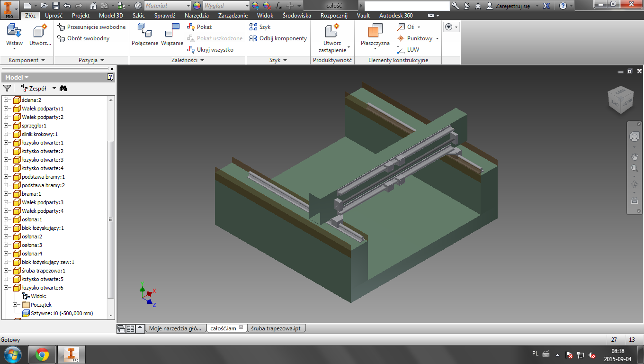The height and width of the screenshot is (364, 644).
Task: Select blok łożyskujący zew:1 in tree
Action: point(48,262)
